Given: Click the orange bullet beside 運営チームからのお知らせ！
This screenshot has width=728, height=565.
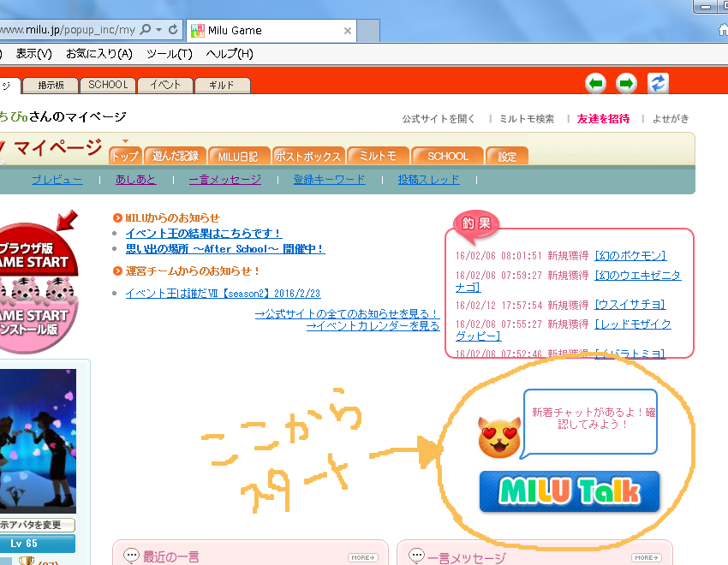Looking at the screenshot, I should point(117,271).
